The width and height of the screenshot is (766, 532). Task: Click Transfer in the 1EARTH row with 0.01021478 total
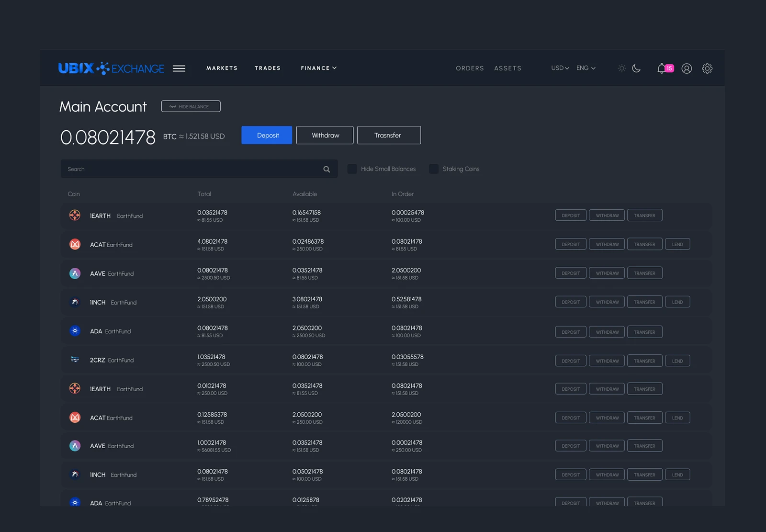[644, 389]
